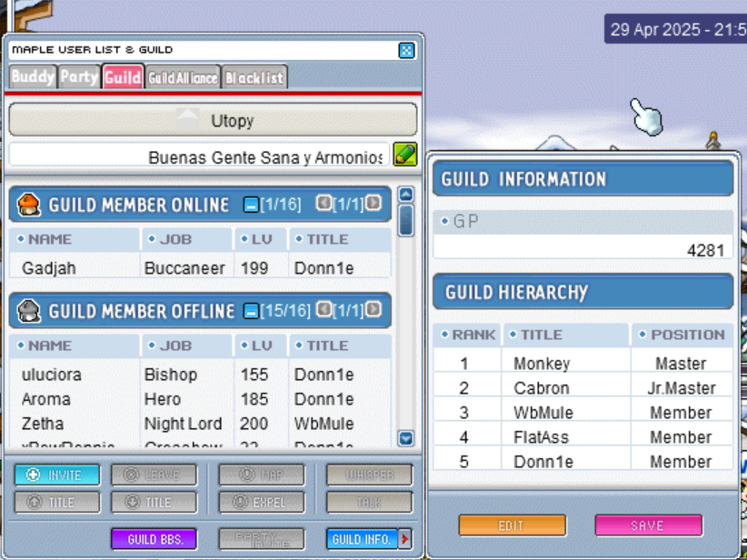Select the Guild Alliance tab
Image resolution: width=747 pixels, height=560 pixels.
183,78
